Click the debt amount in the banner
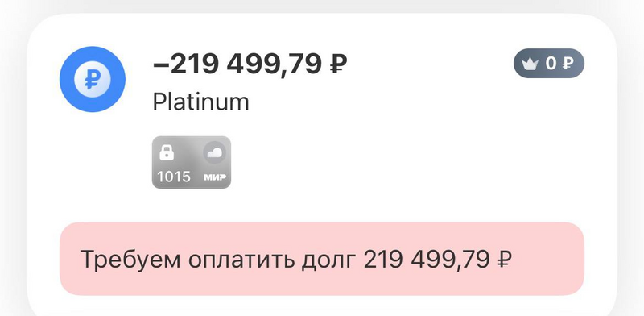 click(437, 260)
